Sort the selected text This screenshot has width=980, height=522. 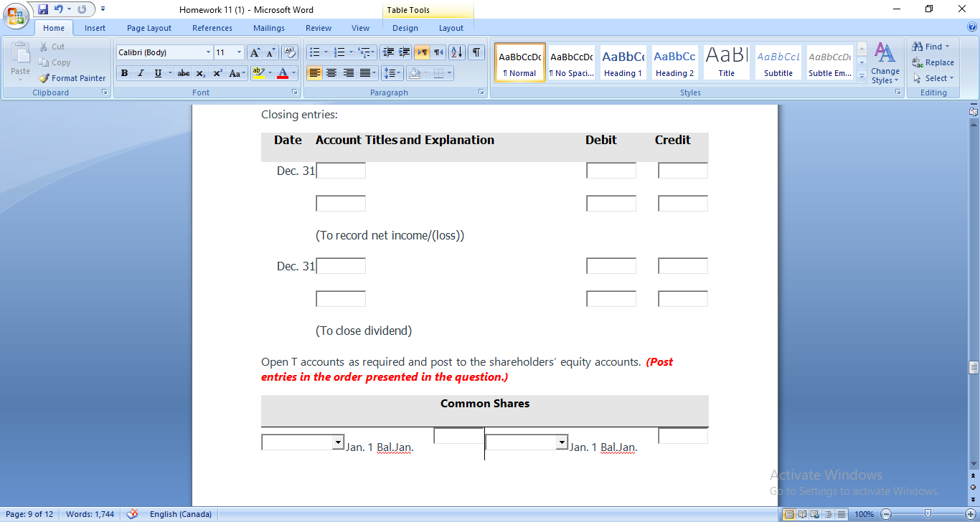point(457,52)
